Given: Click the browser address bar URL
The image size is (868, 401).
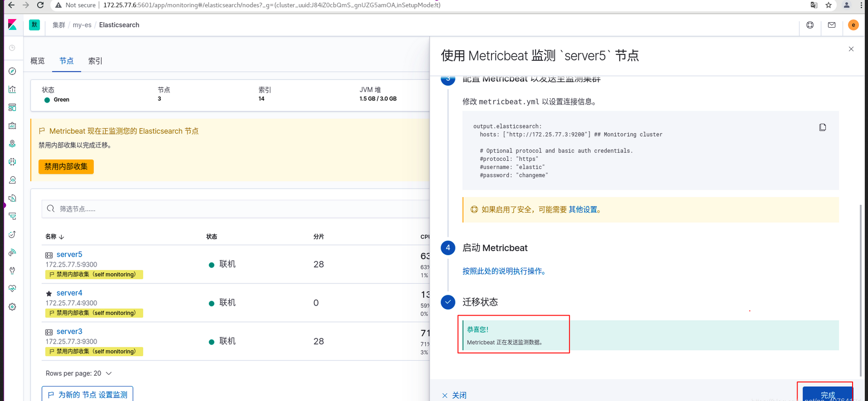Looking at the screenshot, I should pos(272,5).
